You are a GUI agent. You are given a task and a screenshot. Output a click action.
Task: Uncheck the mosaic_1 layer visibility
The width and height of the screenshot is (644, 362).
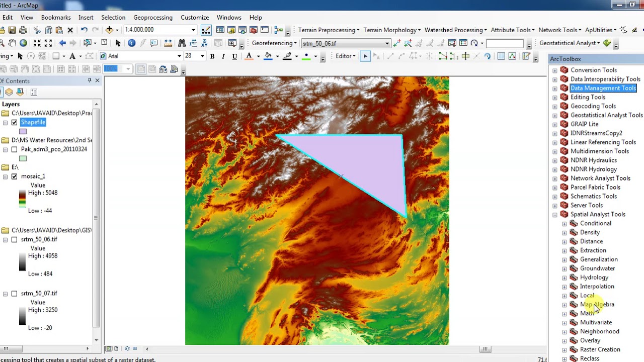click(x=14, y=176)
